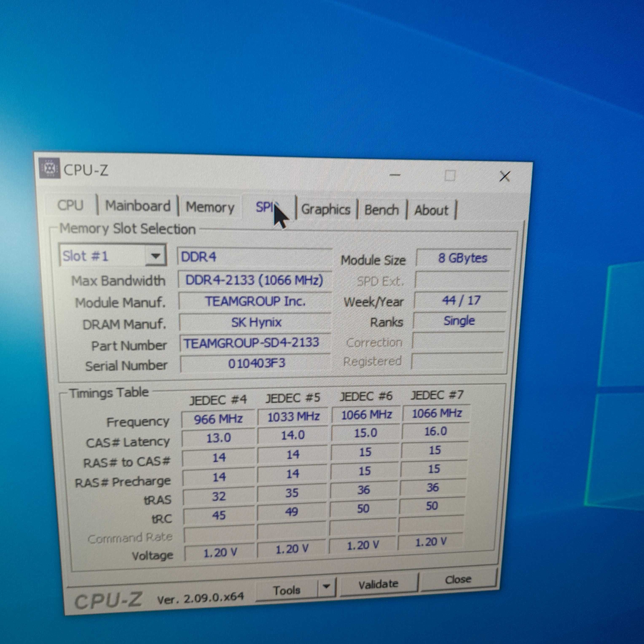644x644 pixels.
Task: Open the Bench tab
Action: pyautogui.click(x=381, y=210)
